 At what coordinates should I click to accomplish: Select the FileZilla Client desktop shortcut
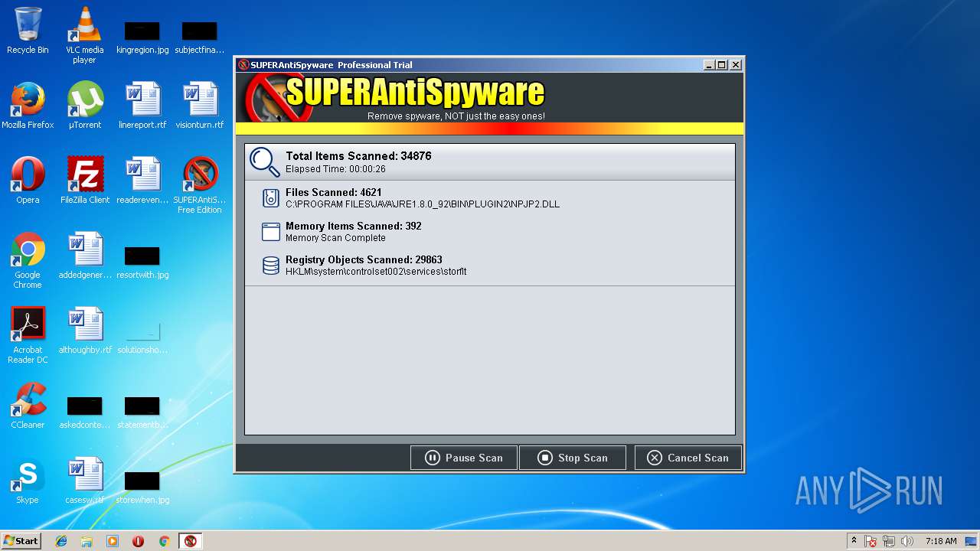[85, 181]
